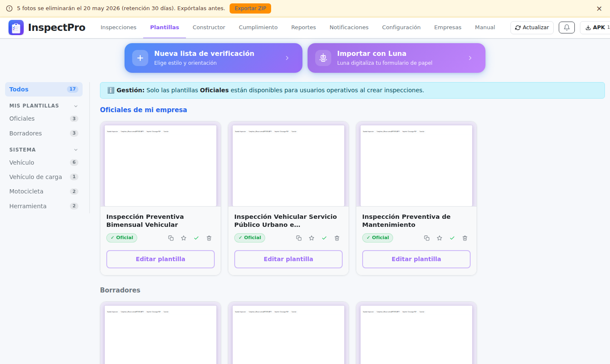This screenshot has height=364, width=610.
Task: Click Editar plantilla for Inspección Preventiva de Mantenimiento
Action: pyautogui.click(x=416, y=259)
